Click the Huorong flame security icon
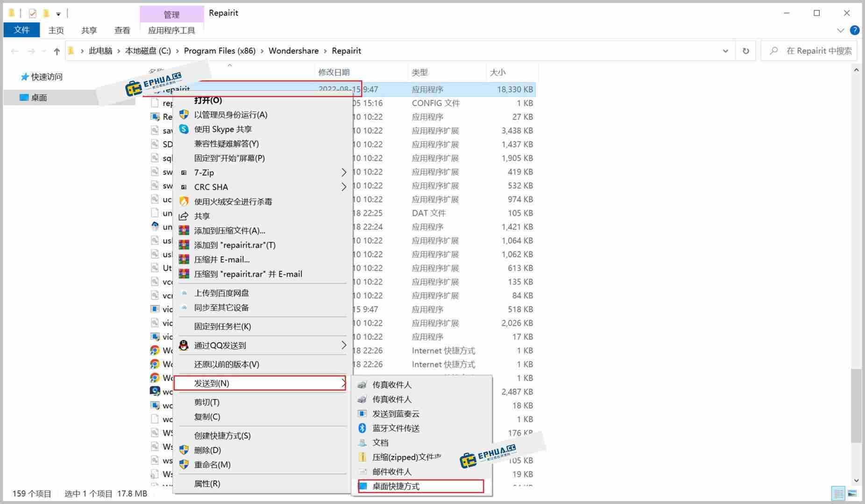This screenshot has width=865, height=504. [x=184, y=201]
